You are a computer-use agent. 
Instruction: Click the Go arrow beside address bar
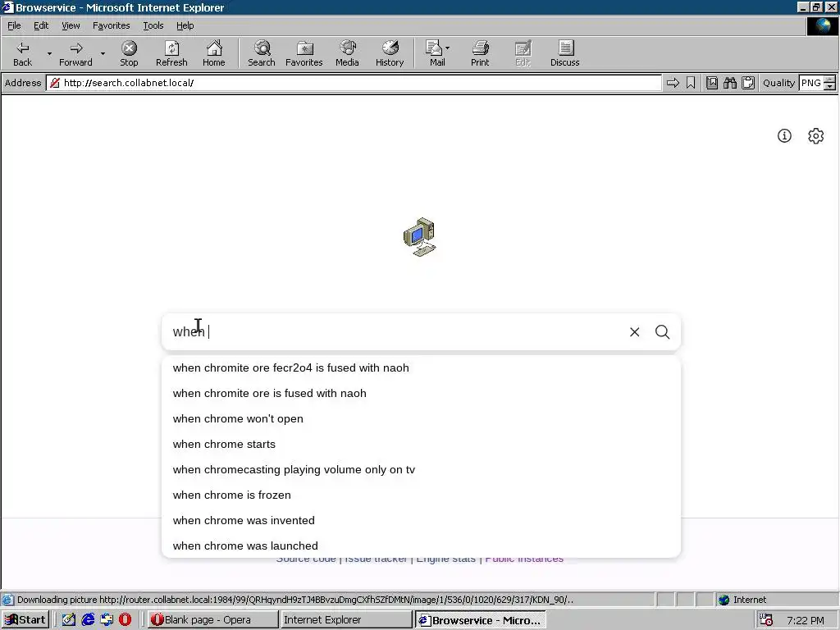point(673,83)
